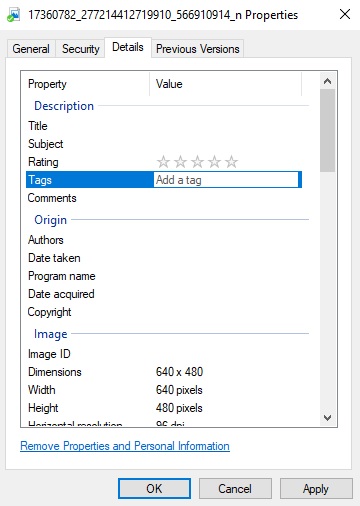Select the Copyright property row
Image resolution: width=360 pixels, height=506 pixels.
coord(164,312)
